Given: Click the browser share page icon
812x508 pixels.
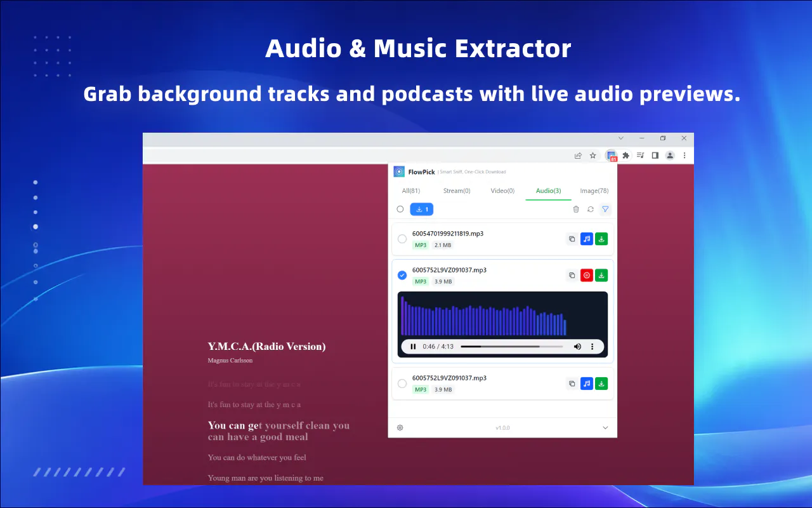Looking at the screenshot, I should (578, 155).
